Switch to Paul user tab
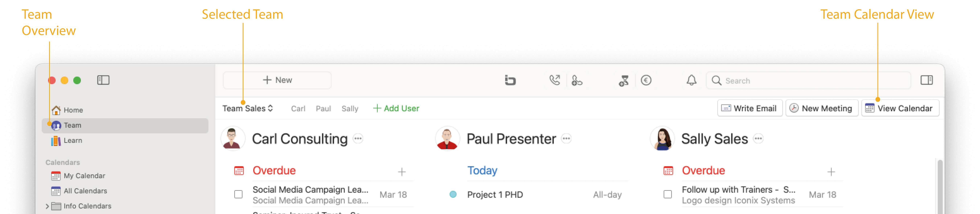Screen dimensions: 980x214 point(323,109)
